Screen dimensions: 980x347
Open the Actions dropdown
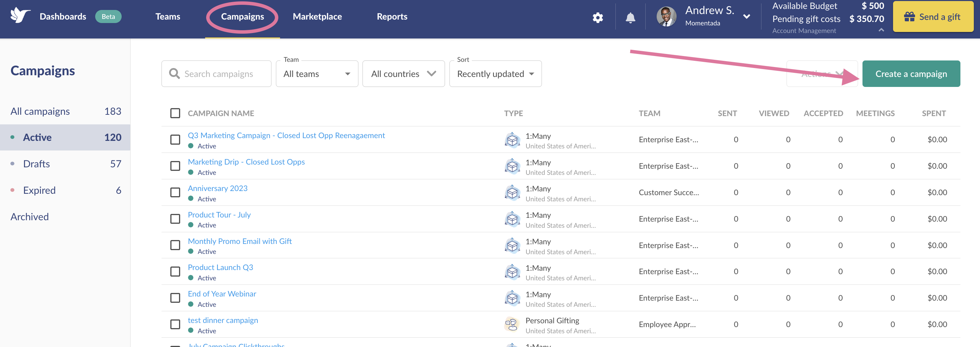822,74
